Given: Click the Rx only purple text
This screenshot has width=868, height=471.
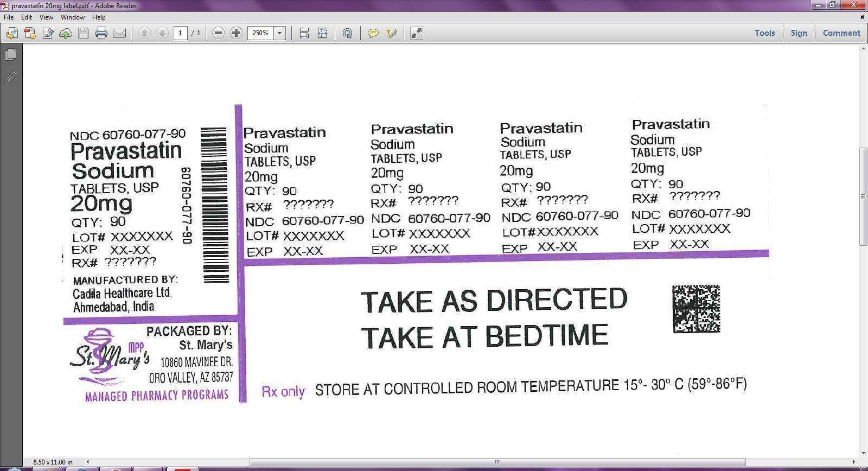Looking at the screenshot, I should tap(283, 391).
